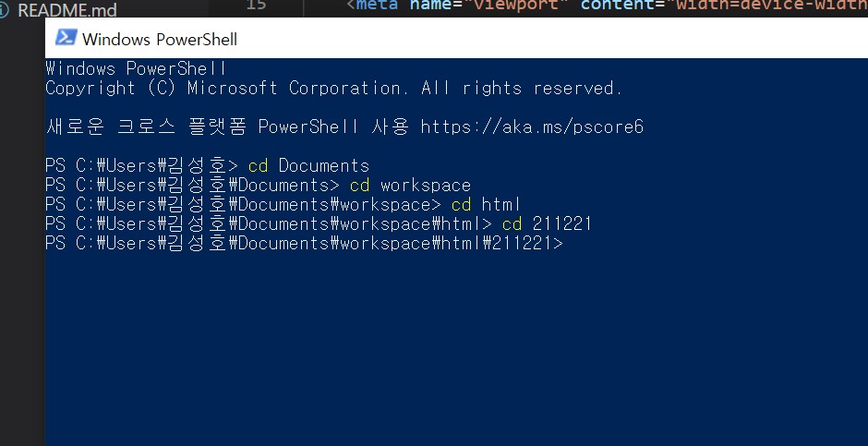
Task: Open the https://aka.ms/pscore6 link
Action: (532, 127)
